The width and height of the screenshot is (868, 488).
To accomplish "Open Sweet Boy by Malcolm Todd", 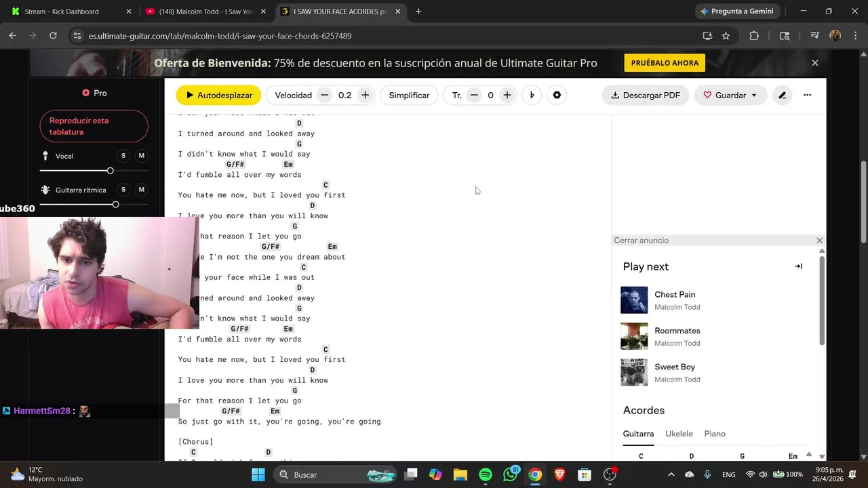I will coord(674,367).
